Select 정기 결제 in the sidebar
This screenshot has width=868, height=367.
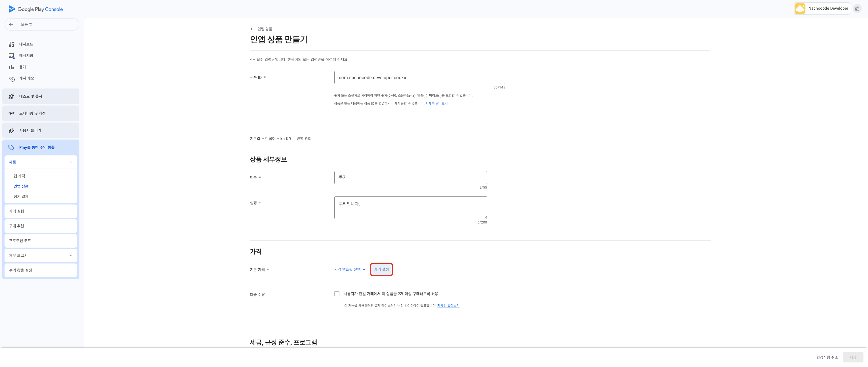click(x=21, y=197)
